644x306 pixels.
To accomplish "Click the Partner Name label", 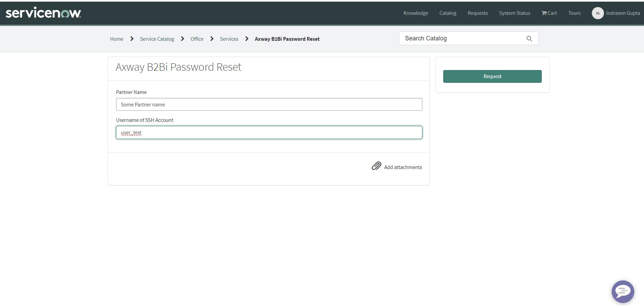I will 131,92.
